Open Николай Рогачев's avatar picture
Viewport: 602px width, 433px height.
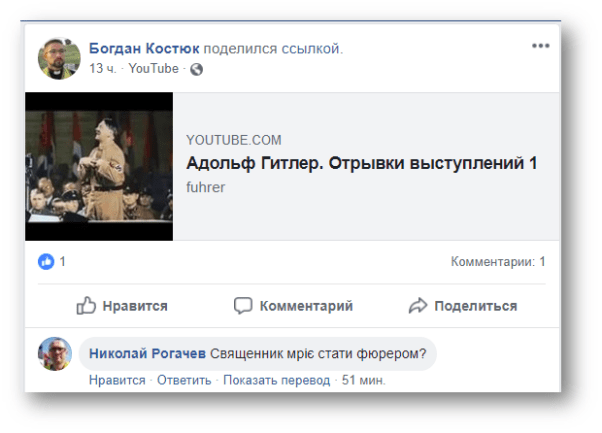pyautogui.click(x=55, y=354)
